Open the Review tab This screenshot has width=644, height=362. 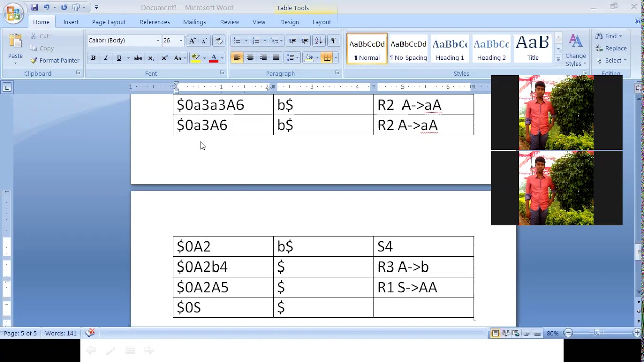tap(229, 22)
